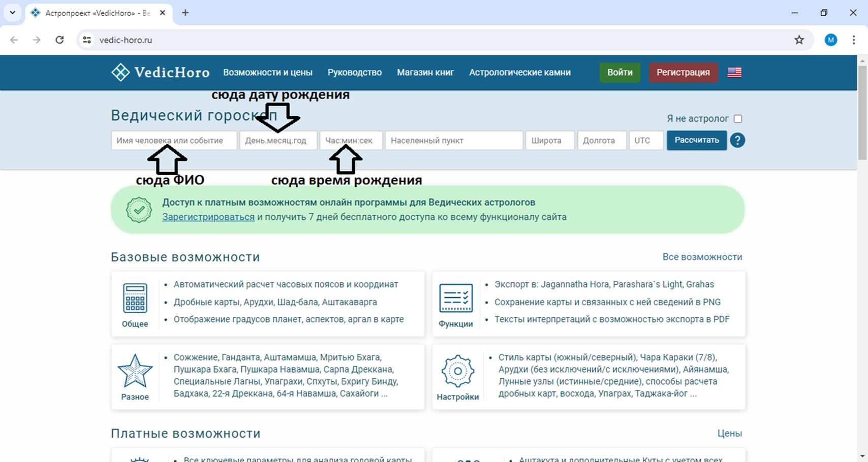Click the gear icon labeled Настройки
The image size is (868, 462).
(457, 371)
